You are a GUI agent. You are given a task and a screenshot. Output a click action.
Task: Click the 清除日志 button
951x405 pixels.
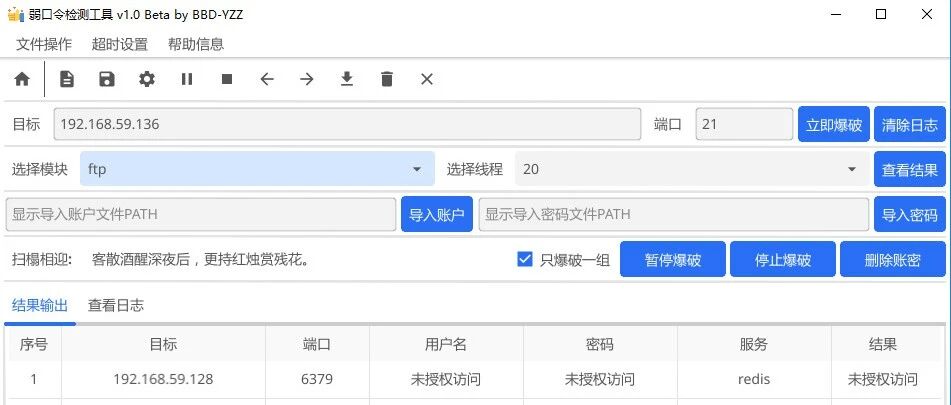pos(910,124)
